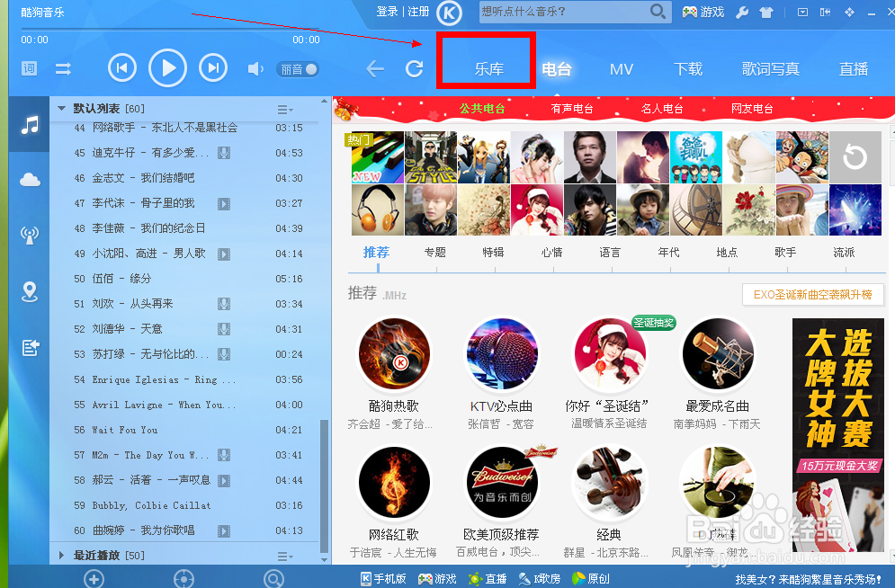The image size is (895, 588).
Task: Click the refresh icon beside the radio thumbnails
Action: [854, 156]
